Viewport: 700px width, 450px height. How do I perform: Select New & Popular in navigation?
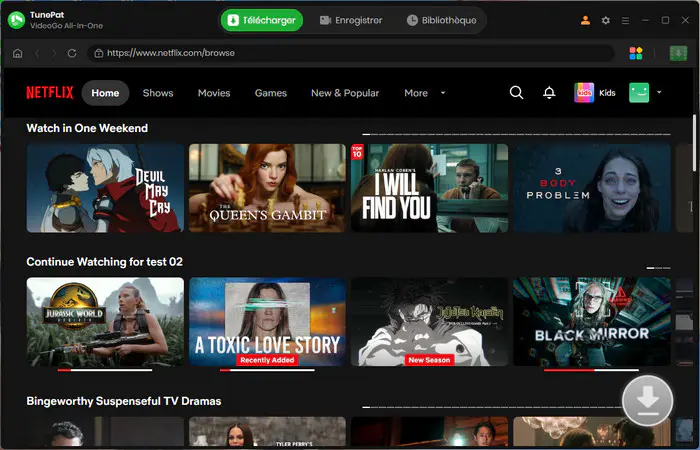[x=345, y=93]
